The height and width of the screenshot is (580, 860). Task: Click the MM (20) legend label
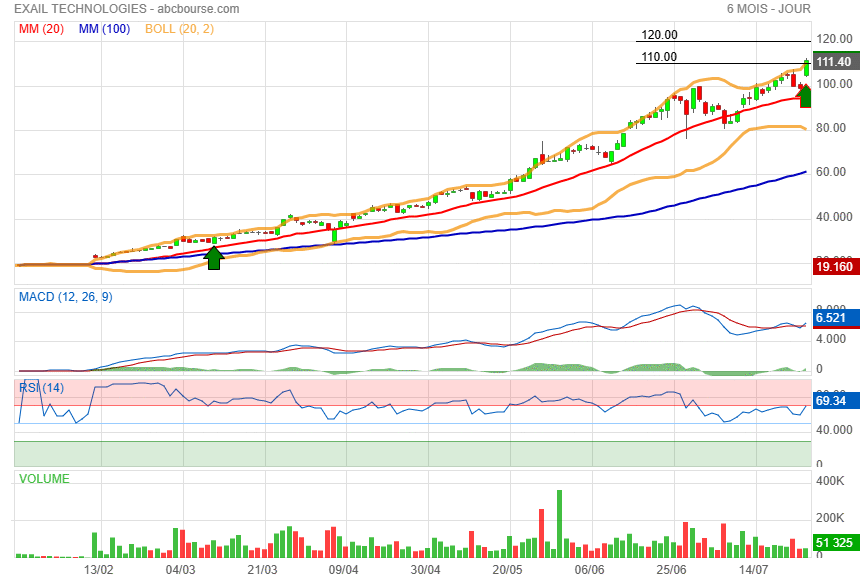[42, 29]
